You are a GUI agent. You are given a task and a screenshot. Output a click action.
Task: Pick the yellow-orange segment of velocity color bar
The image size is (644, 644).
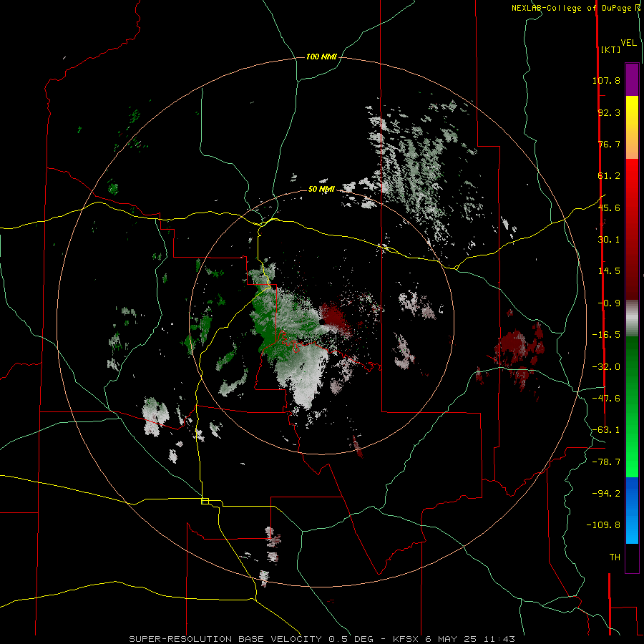(x=632, y=127)
